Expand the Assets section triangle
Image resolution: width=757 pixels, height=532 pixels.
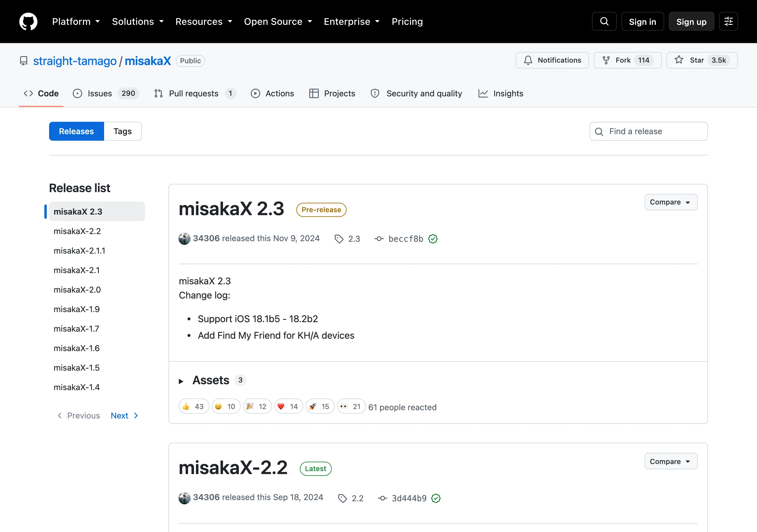point(181,381)
